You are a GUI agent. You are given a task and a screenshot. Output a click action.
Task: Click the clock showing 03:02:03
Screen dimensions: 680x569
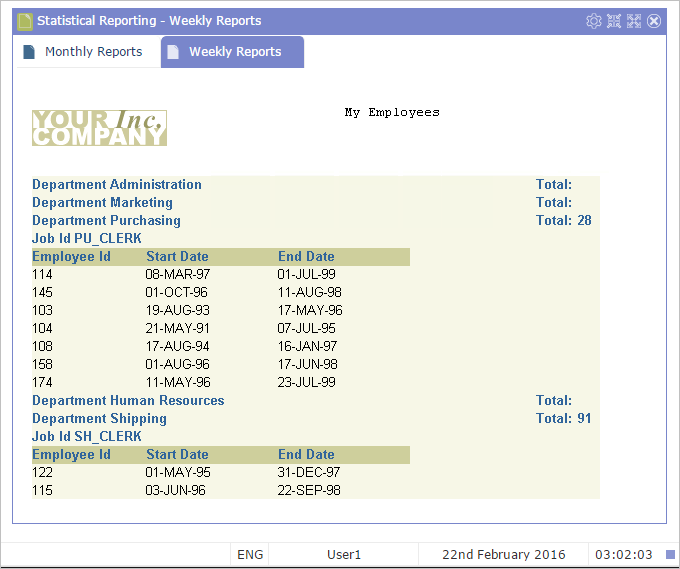[x=624, y=555]
